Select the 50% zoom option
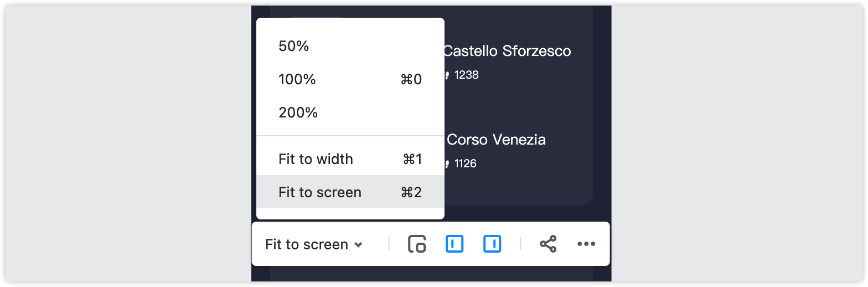This screenshot has width=868, height=287. pos(350,46)
